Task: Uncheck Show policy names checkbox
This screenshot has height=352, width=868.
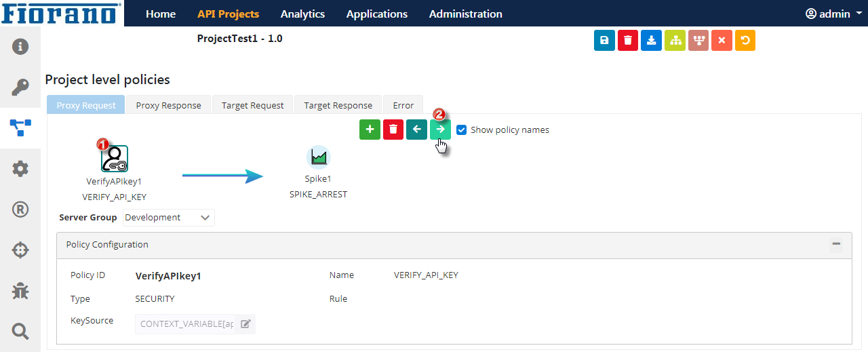Action: (462, 130)
